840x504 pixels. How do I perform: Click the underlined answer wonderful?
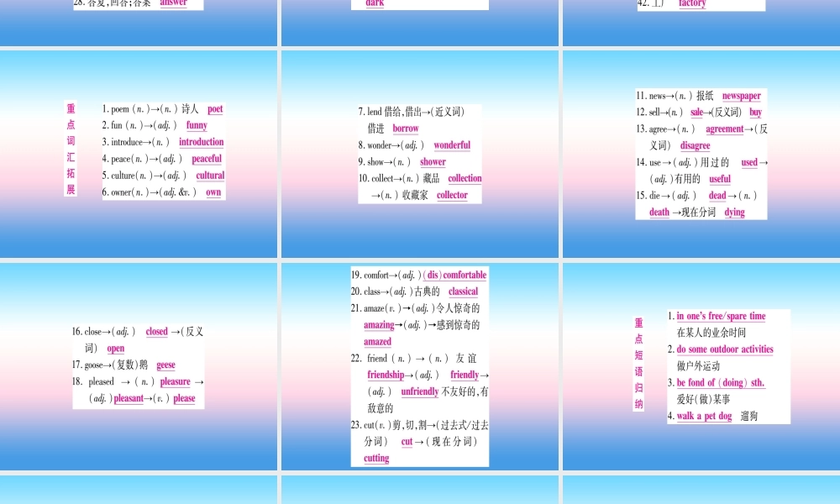coord(452,145)
